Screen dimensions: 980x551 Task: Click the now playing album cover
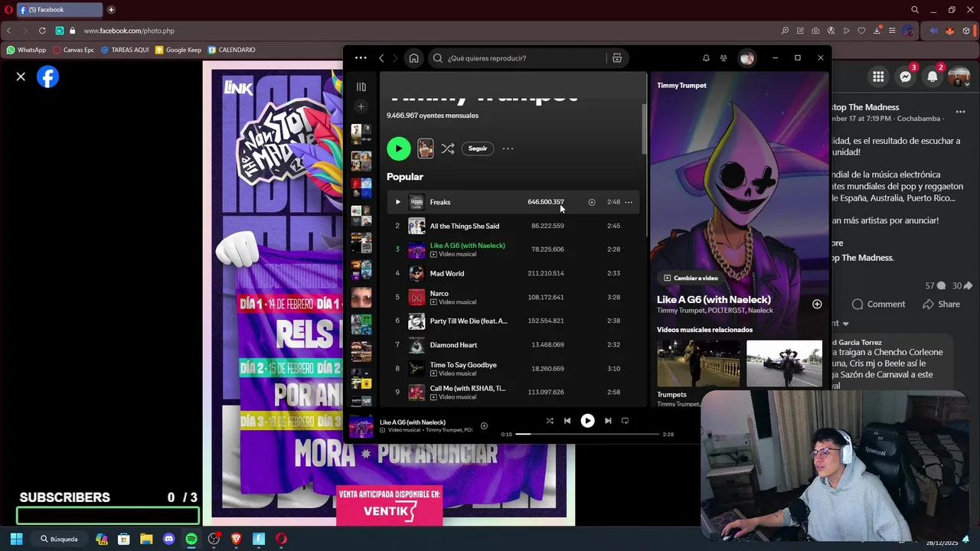coord(361,425)
